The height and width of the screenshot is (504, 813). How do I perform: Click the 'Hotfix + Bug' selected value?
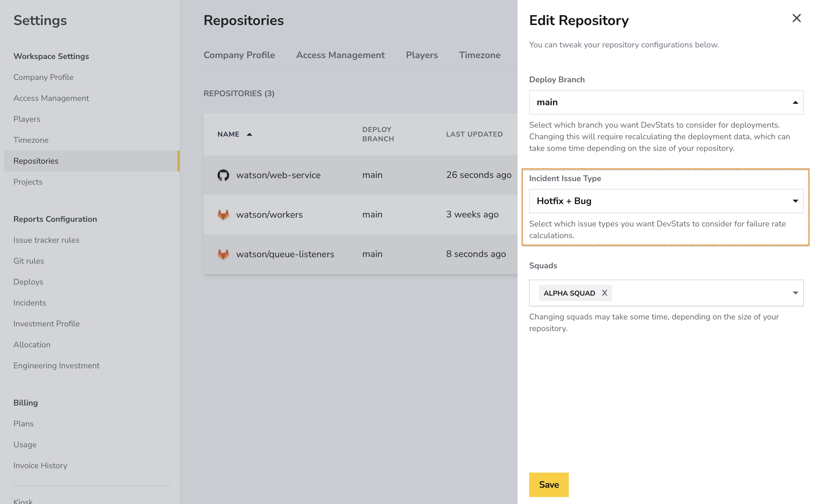pos(564,201)
